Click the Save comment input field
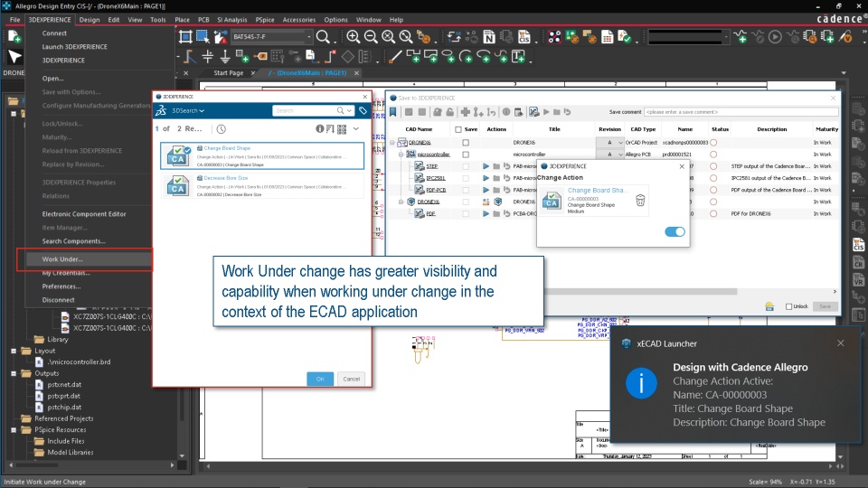 click(x=741, y=112)
